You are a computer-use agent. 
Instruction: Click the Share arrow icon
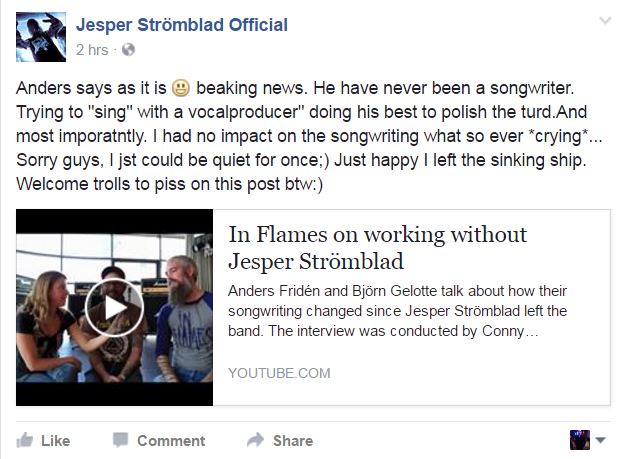pyautogui.click(x=256, y=439)
